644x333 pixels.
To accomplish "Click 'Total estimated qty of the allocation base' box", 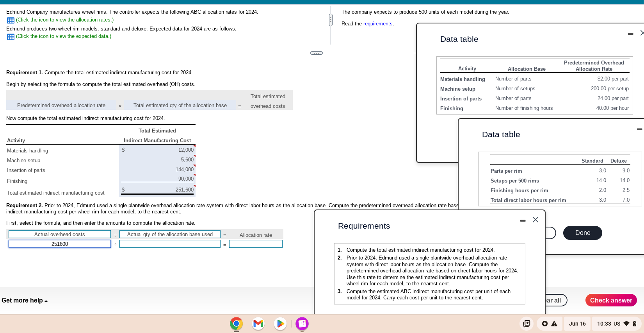I will [180, 105].
